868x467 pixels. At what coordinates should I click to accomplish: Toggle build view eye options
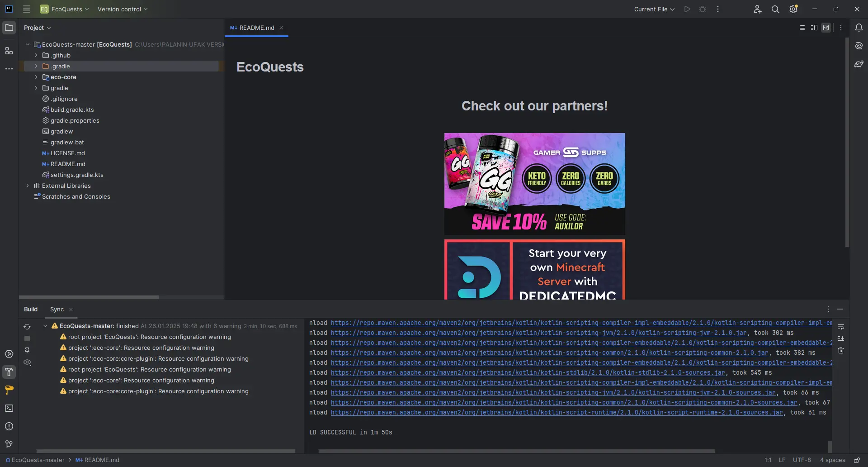coord(27,362)
